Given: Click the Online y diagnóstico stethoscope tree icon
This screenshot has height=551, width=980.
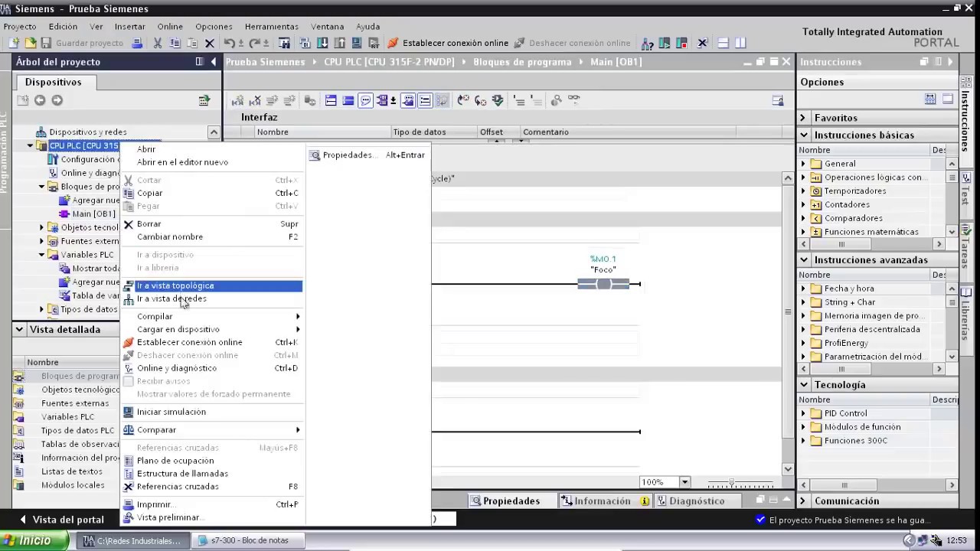Looking at the screenshot, I should (53, 173).
